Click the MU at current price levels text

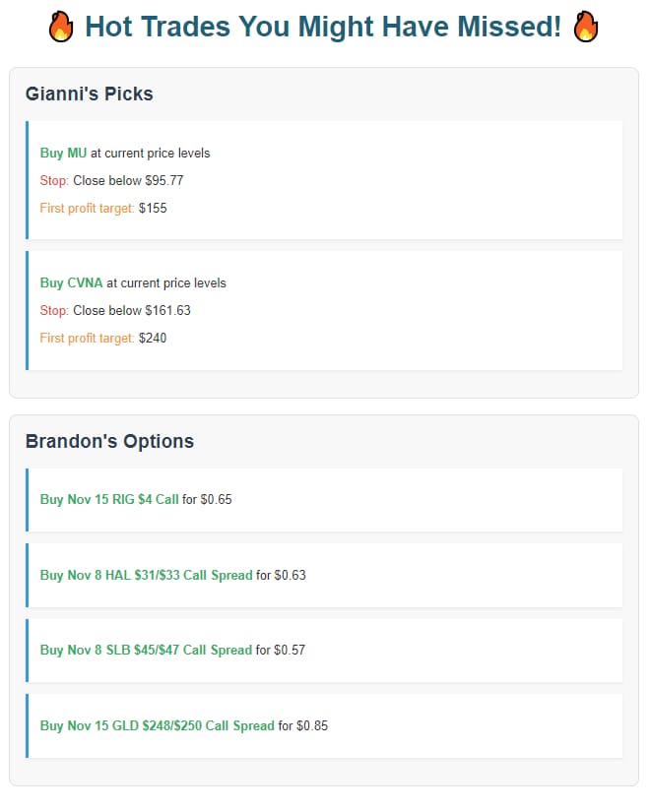(x=150, y=154)
